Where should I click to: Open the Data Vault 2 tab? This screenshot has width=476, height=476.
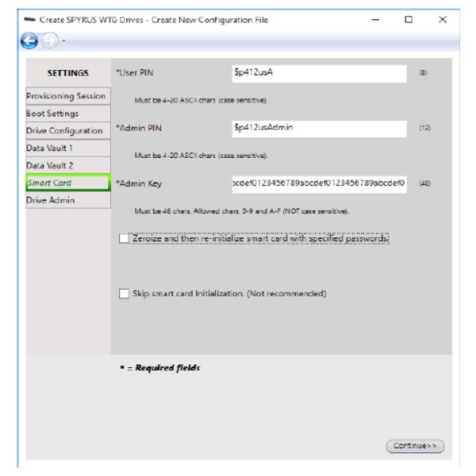click(68, 166)
